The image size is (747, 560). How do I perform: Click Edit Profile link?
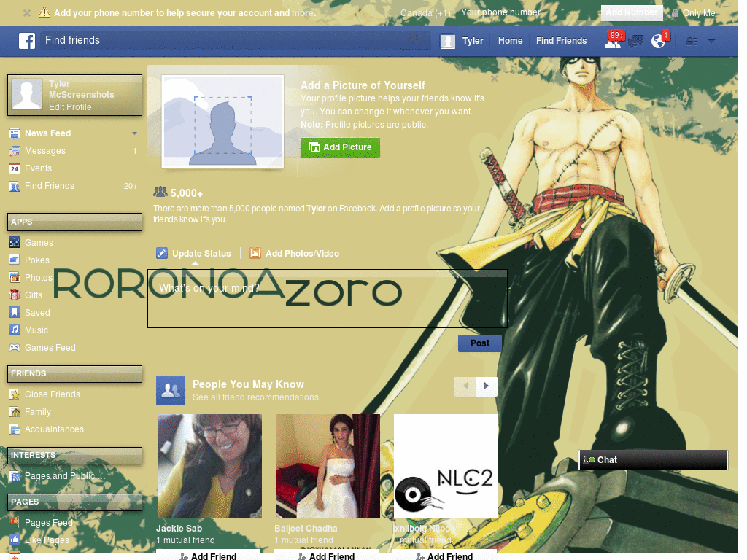pos(70,107)
